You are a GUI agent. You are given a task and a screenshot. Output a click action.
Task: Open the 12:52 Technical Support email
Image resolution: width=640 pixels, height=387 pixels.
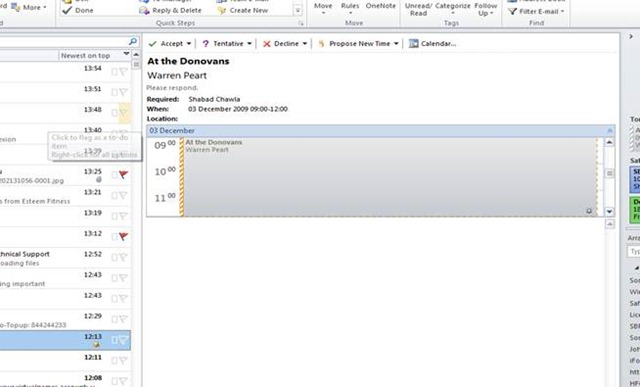[x=65, y=258]
